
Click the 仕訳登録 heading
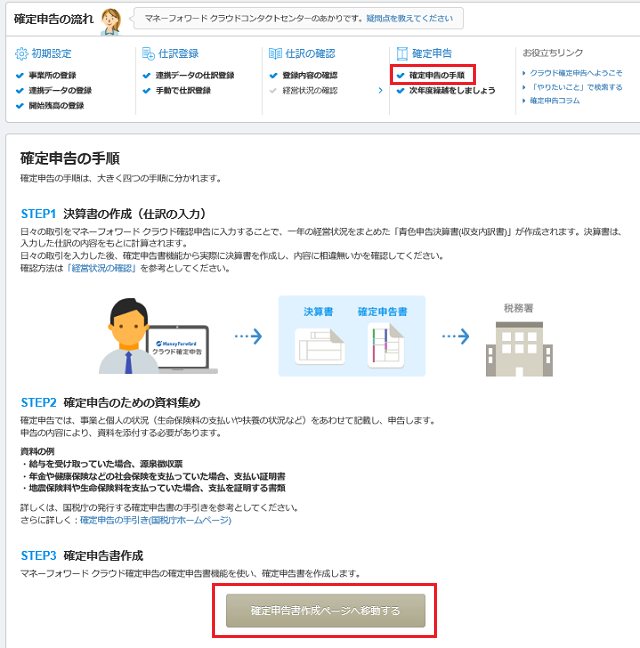[x=178, y=54]
